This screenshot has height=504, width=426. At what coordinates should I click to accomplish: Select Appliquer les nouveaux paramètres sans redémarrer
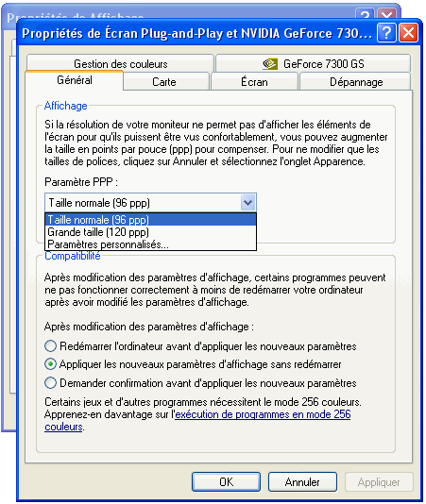pos(50,364)
